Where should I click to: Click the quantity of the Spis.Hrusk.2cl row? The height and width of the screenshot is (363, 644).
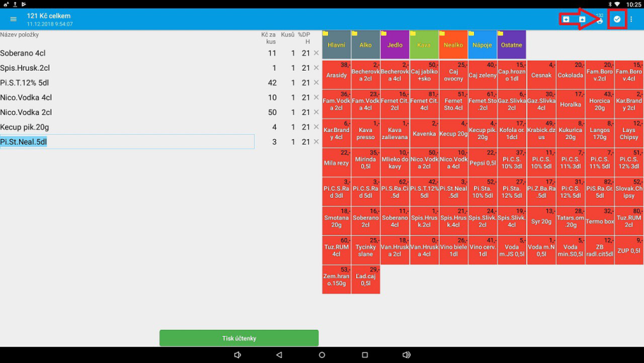tap(293, 68)
